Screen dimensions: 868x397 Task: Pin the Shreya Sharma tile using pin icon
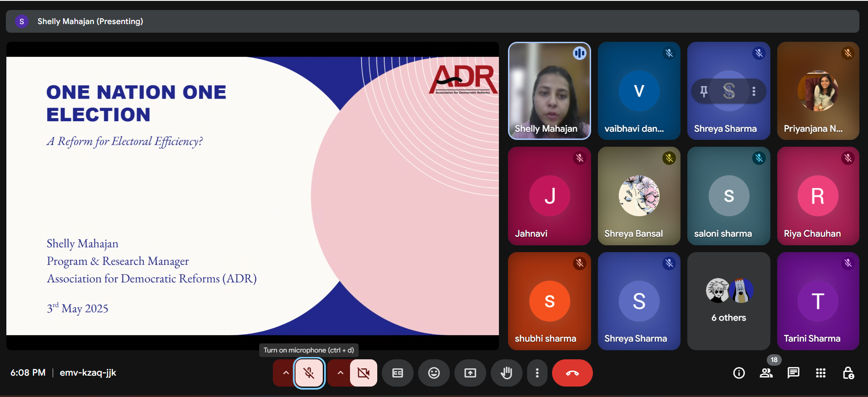(704, 91)
